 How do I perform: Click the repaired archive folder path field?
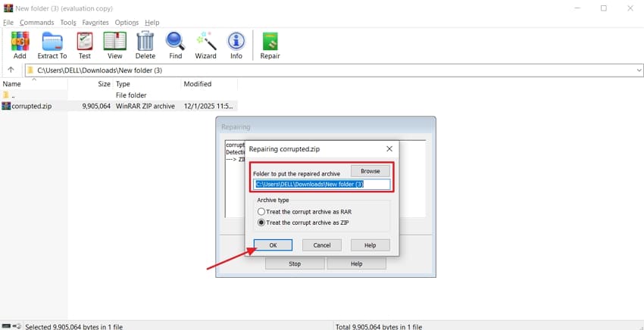click(321, 184)
